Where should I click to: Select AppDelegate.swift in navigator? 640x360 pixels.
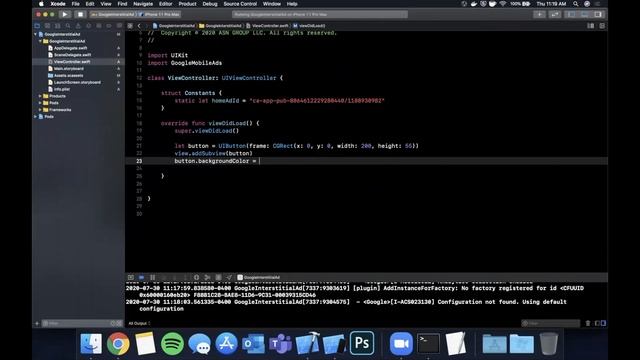pyautogui.click(x=70, y=48)
